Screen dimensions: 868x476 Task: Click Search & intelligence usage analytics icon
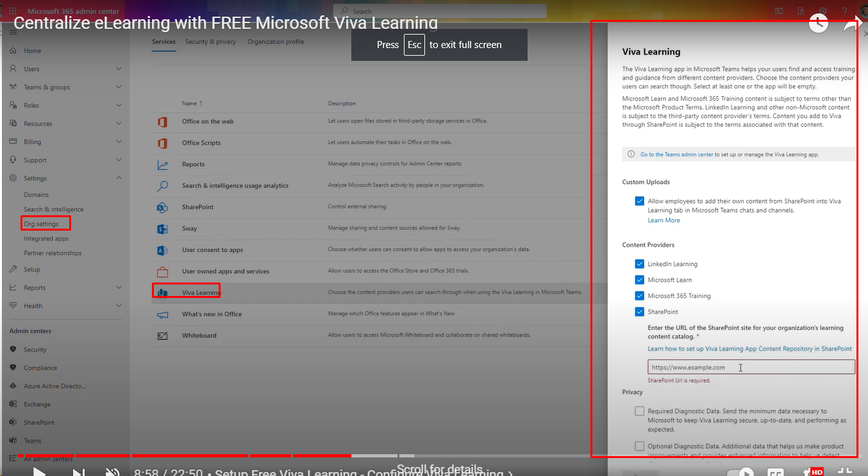point(162,186)
